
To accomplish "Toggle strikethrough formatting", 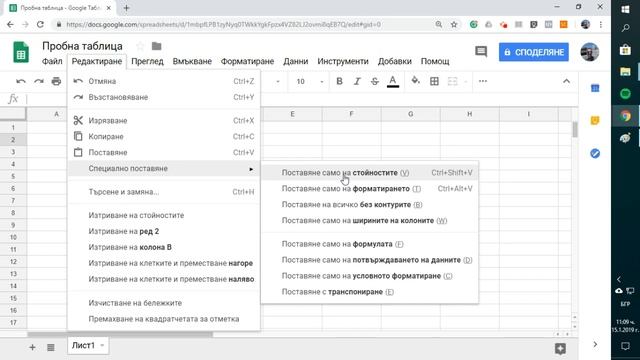I will click(x=375, y=81).
